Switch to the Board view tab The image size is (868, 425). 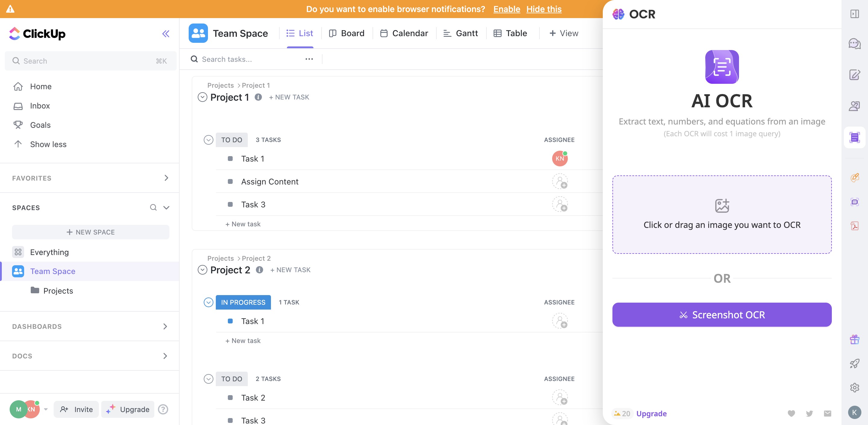click(x=347, y=33)
